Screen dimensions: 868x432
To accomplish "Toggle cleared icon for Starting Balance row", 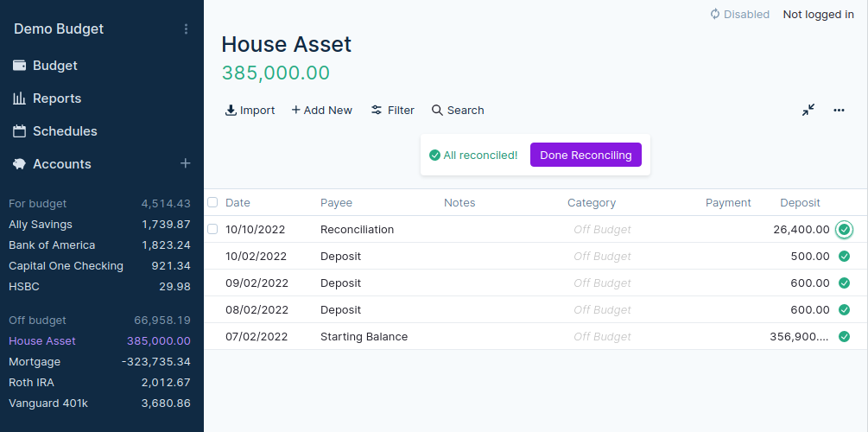I will click(845, 337).
